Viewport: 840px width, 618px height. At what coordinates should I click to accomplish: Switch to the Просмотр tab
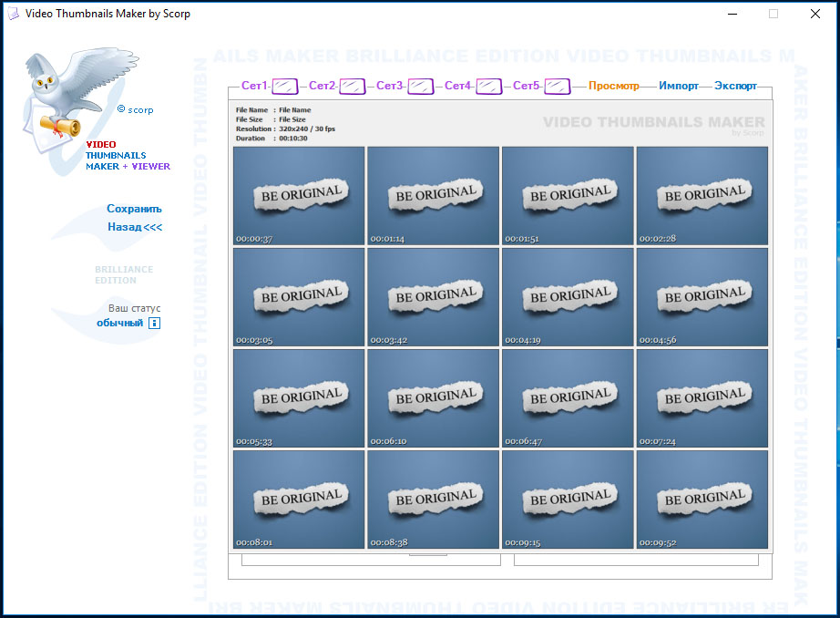point(614,86)
